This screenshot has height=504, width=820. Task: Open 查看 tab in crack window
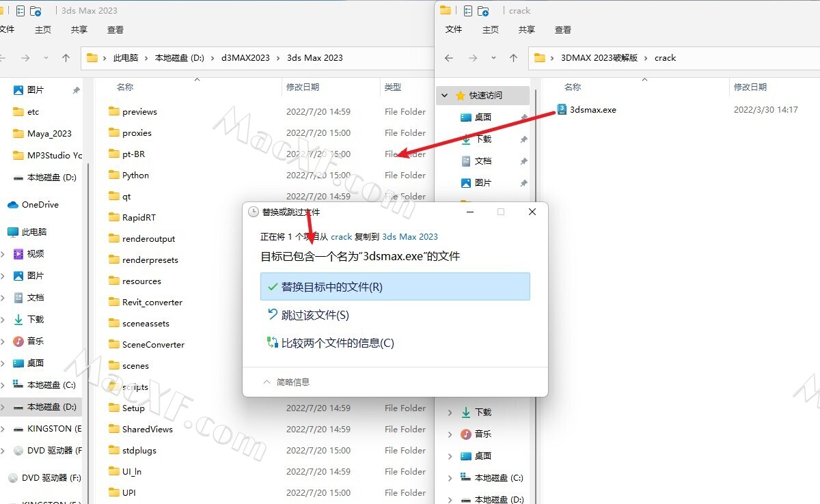coord(563,29)
